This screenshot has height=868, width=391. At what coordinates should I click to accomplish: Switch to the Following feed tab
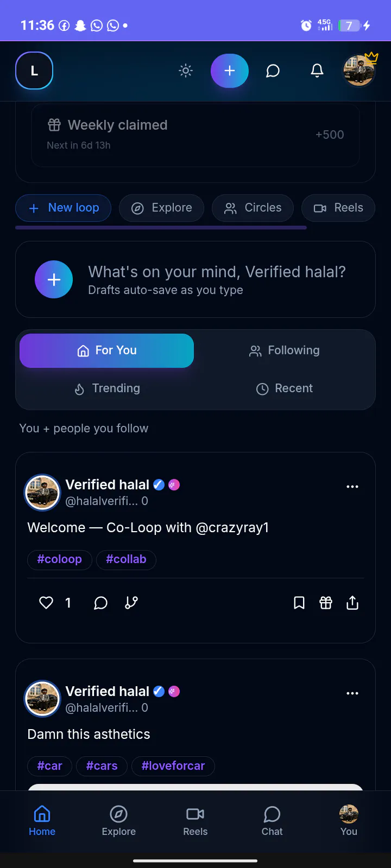(285, 350)
